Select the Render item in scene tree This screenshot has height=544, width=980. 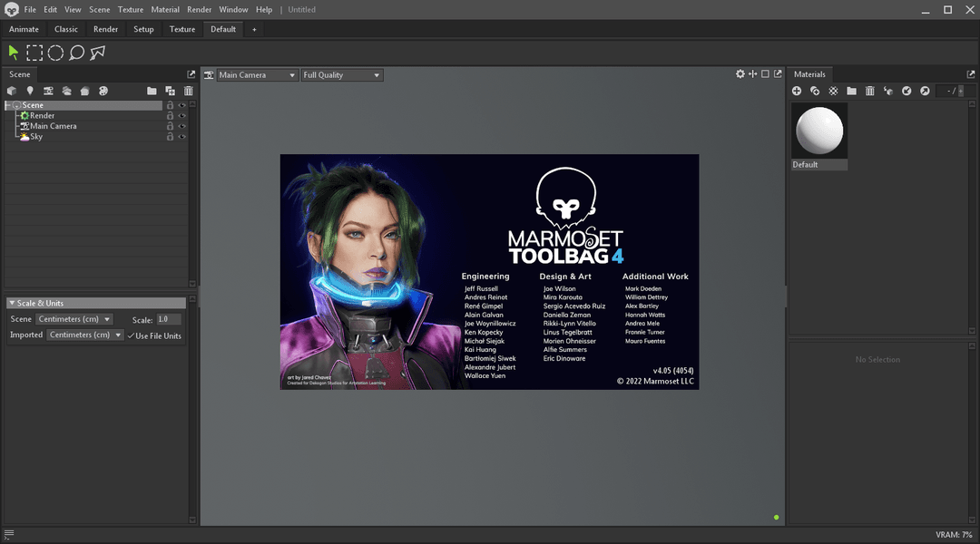tap(42, 116)
